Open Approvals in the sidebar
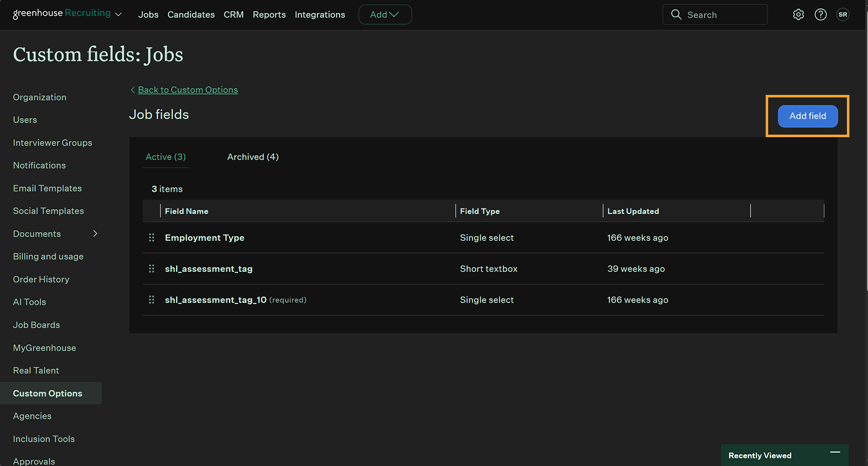868x466 pixels. 34,461
